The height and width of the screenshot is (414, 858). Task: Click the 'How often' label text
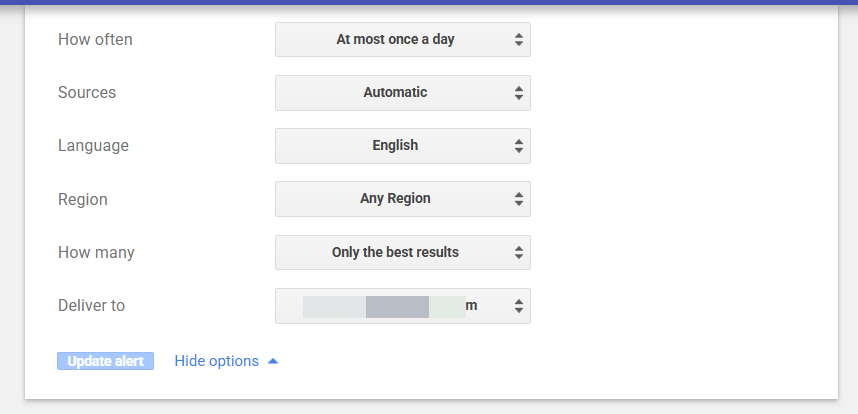click(x=95, y=40)
